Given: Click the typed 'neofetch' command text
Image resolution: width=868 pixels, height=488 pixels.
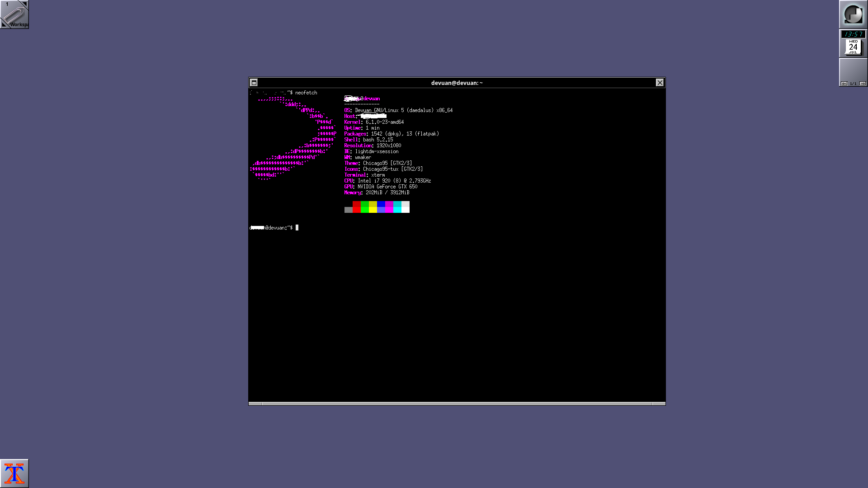Looking at the screenshot, I should click(x=306, y=93).
